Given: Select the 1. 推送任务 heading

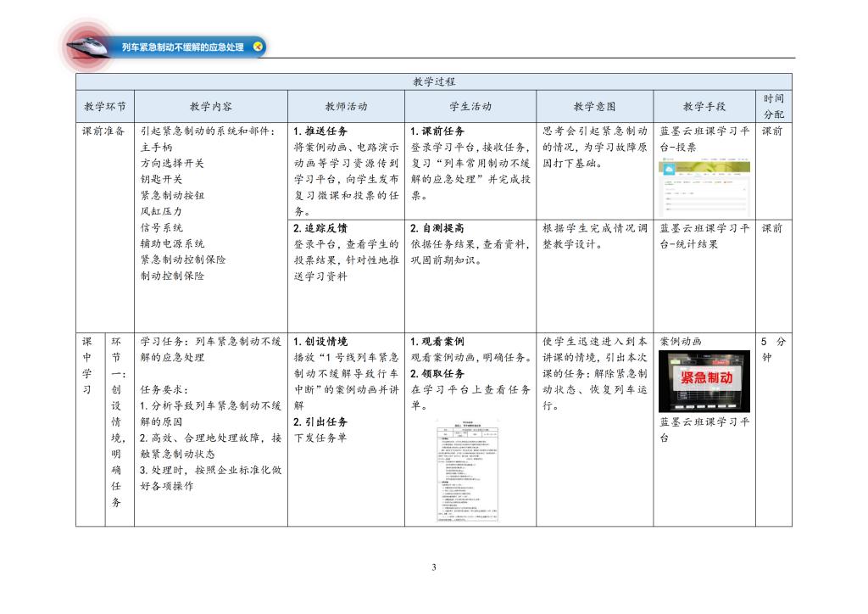Looking at the screenshot, I should tap(320, 131).
